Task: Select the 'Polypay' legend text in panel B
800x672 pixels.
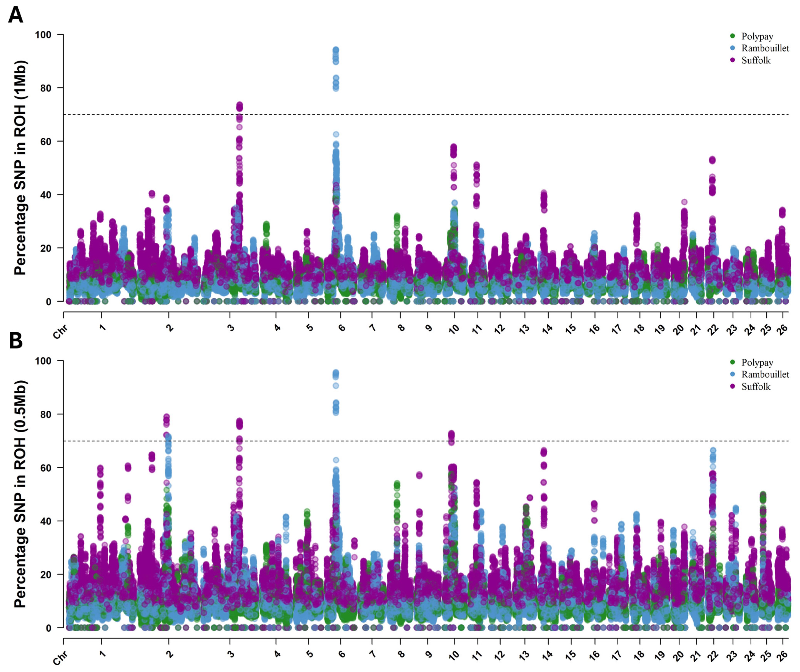Action: [757, 363]
